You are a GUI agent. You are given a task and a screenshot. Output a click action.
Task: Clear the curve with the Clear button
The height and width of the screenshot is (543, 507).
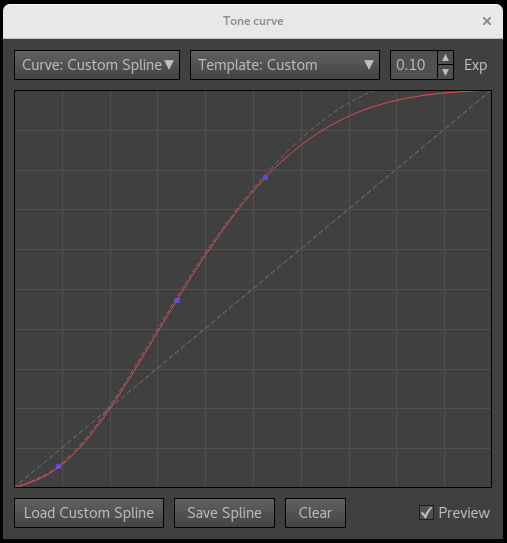coord(315,513)
